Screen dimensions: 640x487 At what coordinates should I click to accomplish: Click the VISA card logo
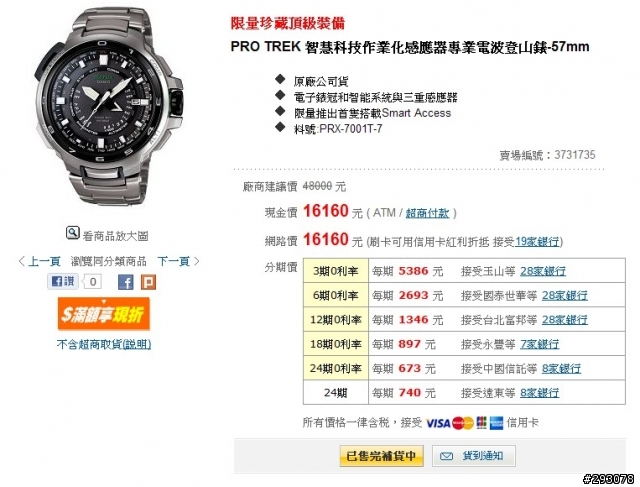point(438,423)
